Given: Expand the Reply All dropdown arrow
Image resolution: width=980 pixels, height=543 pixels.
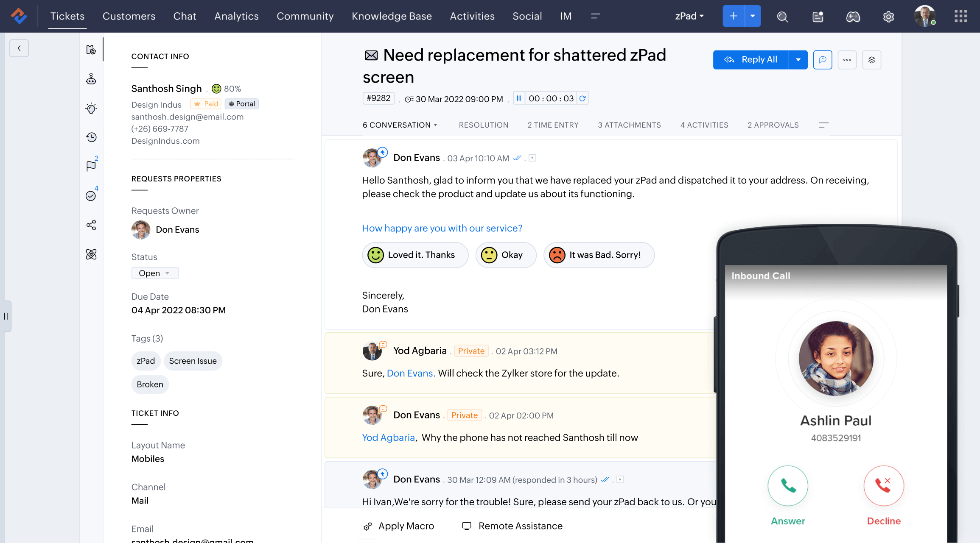Looking at the screenshot, I should [x=798, y=59].
